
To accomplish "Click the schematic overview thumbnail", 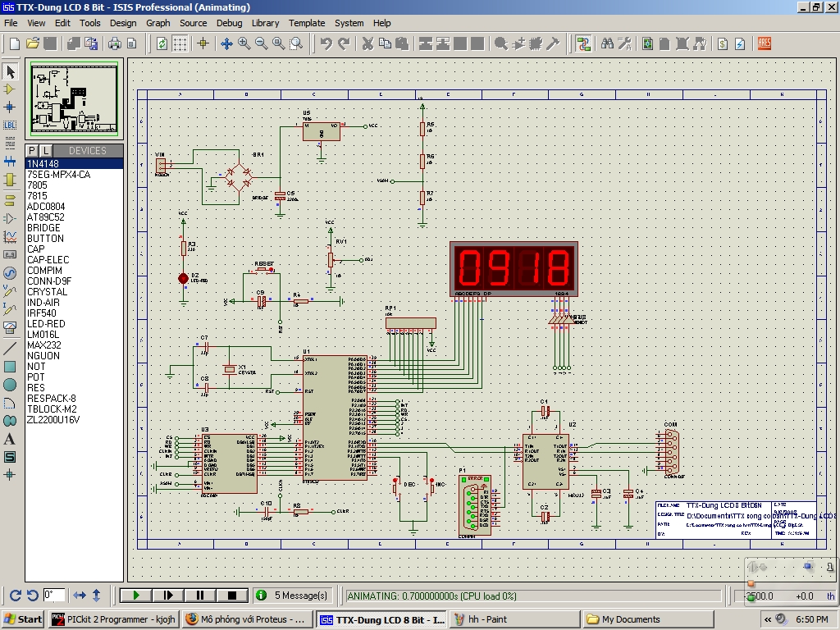I will [74, 98].
